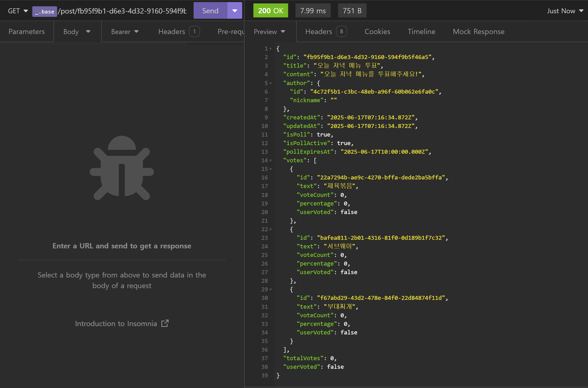
Task: Click the Send button
Action: click(210, 11)
